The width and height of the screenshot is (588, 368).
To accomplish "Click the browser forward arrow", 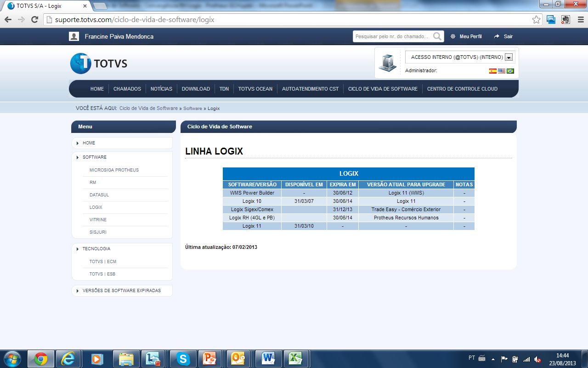I will click(21, 20).
